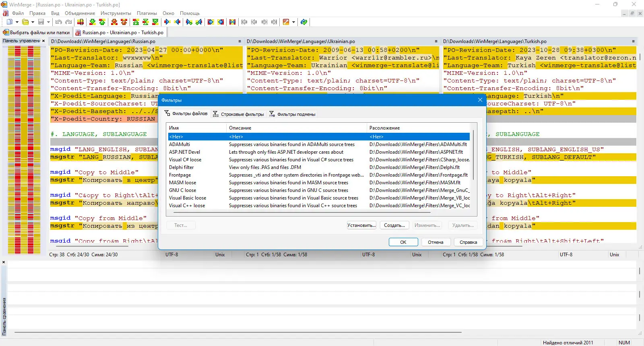
Task: Click the Save diskette toolbar icon
Action: pos(41,22)
